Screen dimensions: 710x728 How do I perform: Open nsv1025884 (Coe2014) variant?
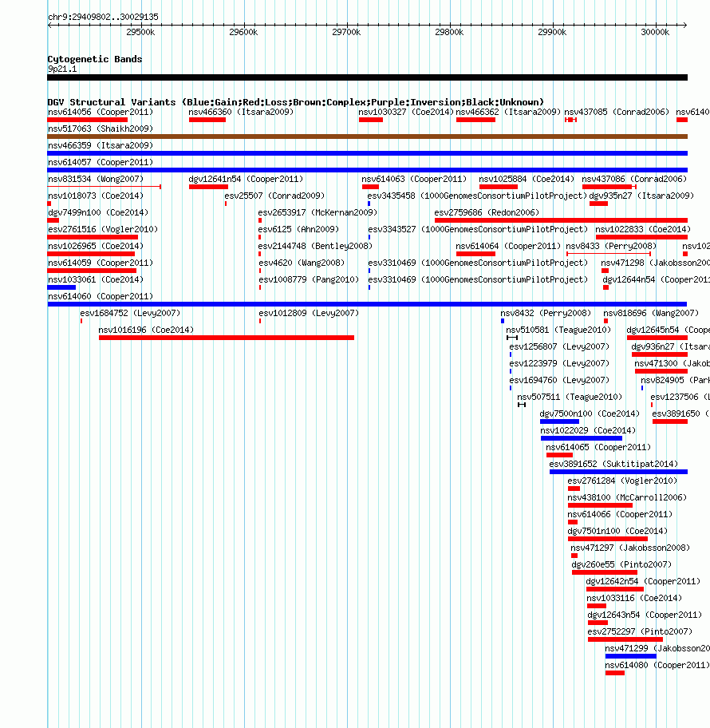(x=527, y=179)
